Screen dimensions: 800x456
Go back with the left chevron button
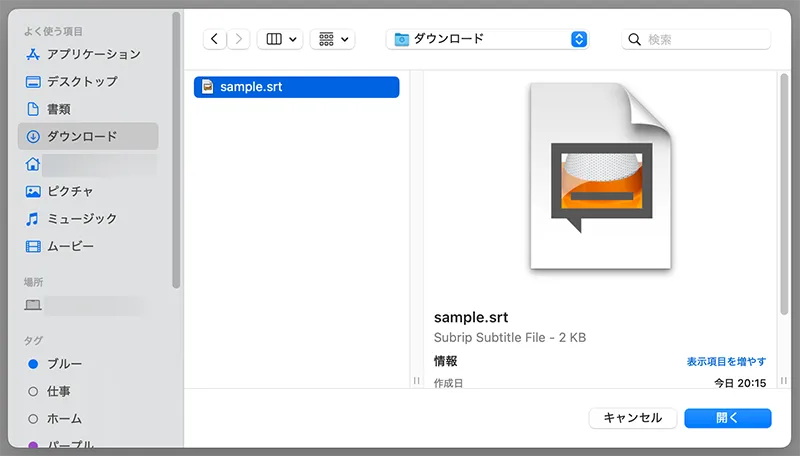(214, 39)
